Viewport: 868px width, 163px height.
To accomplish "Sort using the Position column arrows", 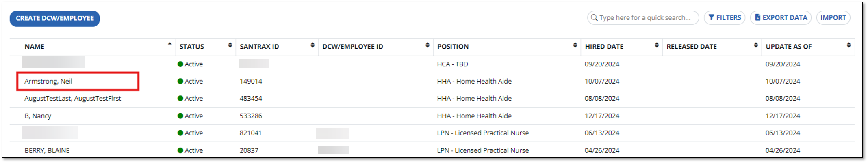I will (x=575, y=45).
